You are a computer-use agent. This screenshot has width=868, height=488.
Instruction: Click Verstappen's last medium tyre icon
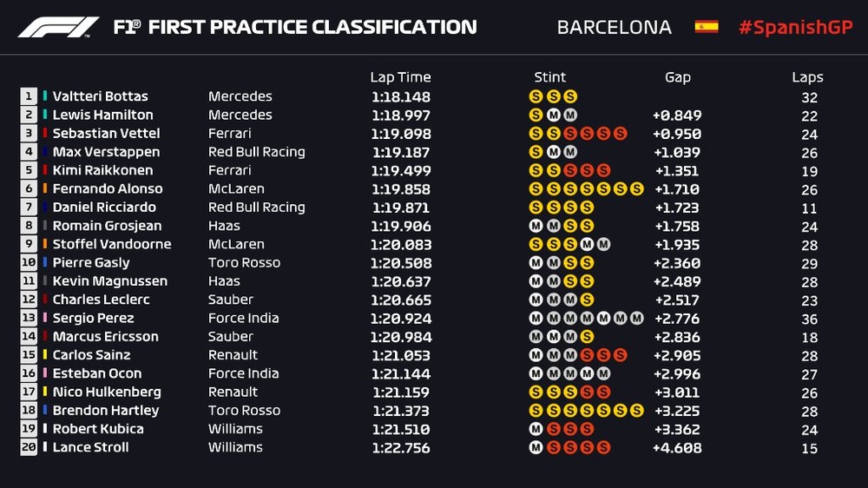[x=569, y=152]
